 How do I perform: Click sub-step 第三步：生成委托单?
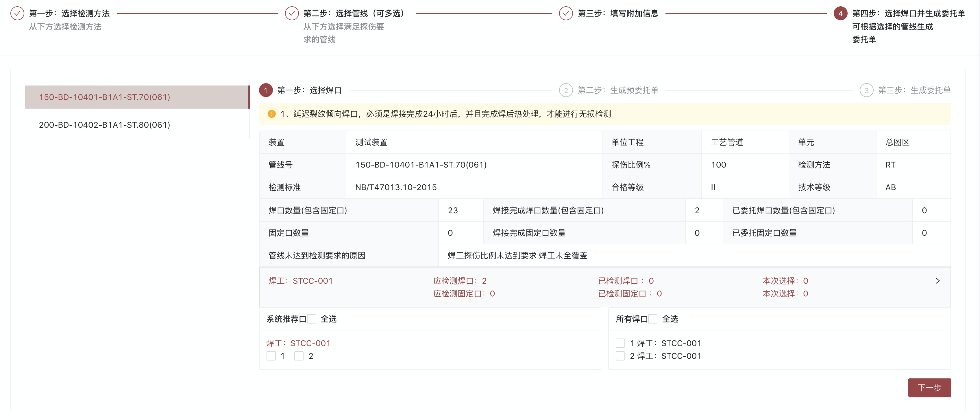pos(915,90)
